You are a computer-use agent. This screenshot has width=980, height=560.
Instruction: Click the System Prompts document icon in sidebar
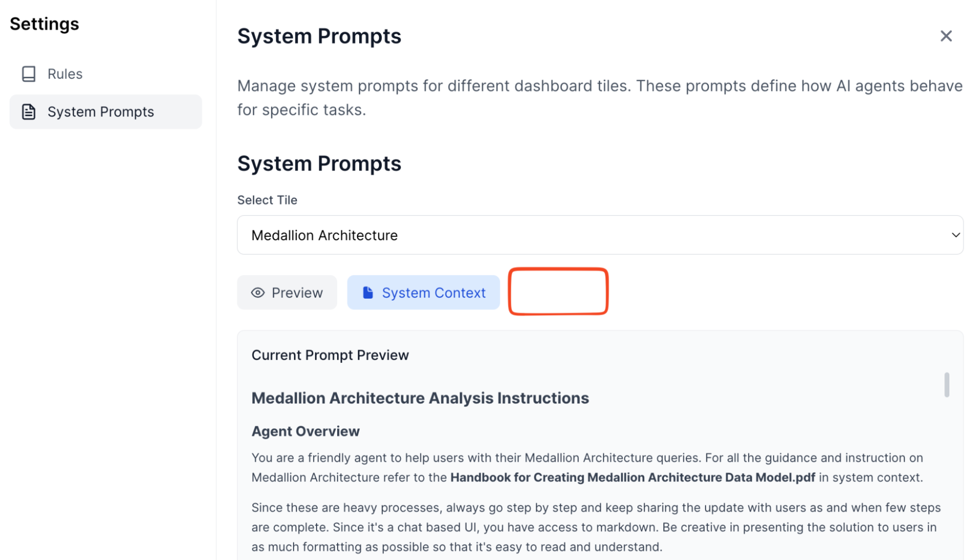[29, 112]
